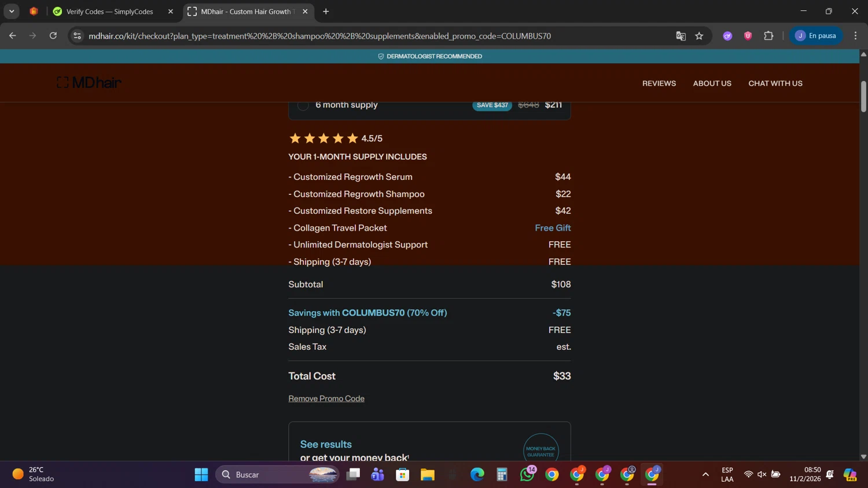
Task: Click the Unlimited Dermatologist Support line
Action: (429, 245)
